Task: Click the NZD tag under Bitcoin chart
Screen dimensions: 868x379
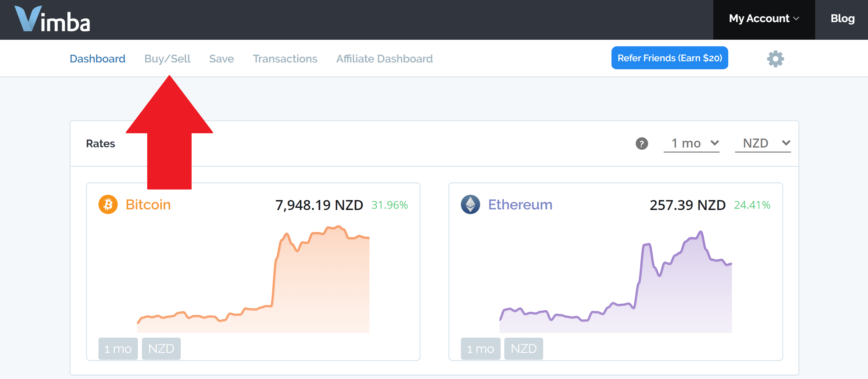Action: click(161, 348)
